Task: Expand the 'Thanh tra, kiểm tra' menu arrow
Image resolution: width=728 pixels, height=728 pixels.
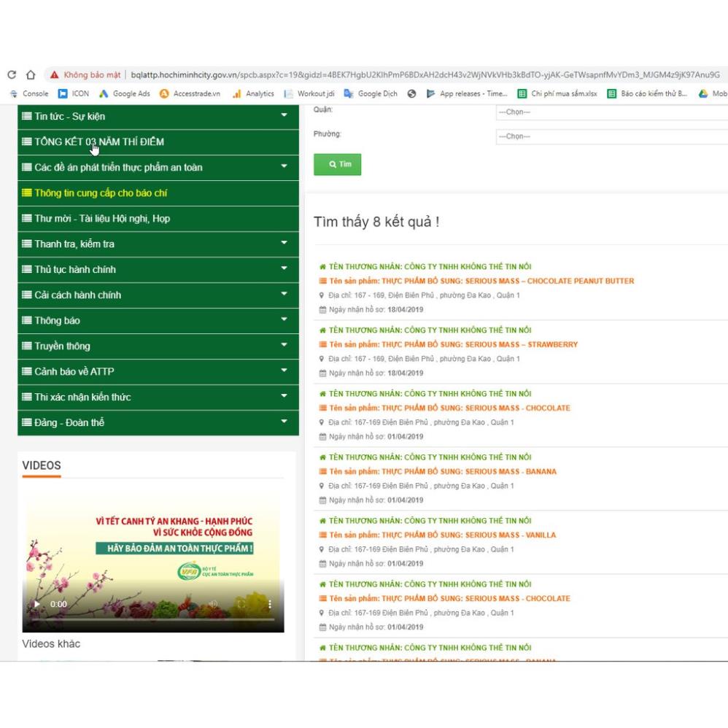Action: (x=284, y=244)
